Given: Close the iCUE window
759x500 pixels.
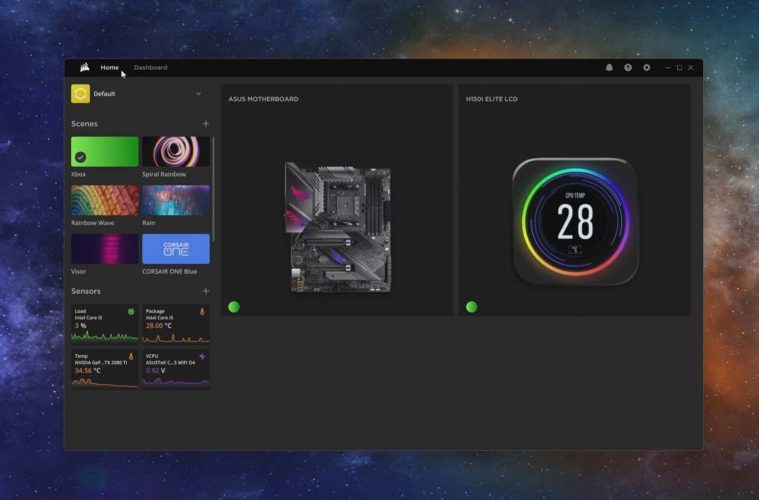Looking at the screenshot, I should [x=691, y=68].
